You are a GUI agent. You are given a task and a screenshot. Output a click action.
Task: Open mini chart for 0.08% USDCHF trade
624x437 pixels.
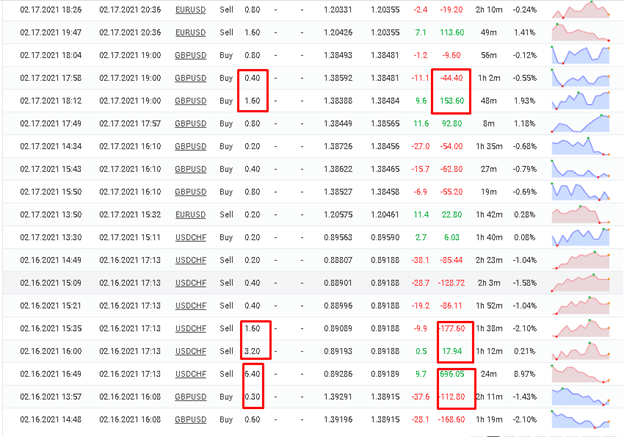click(581, 238)
